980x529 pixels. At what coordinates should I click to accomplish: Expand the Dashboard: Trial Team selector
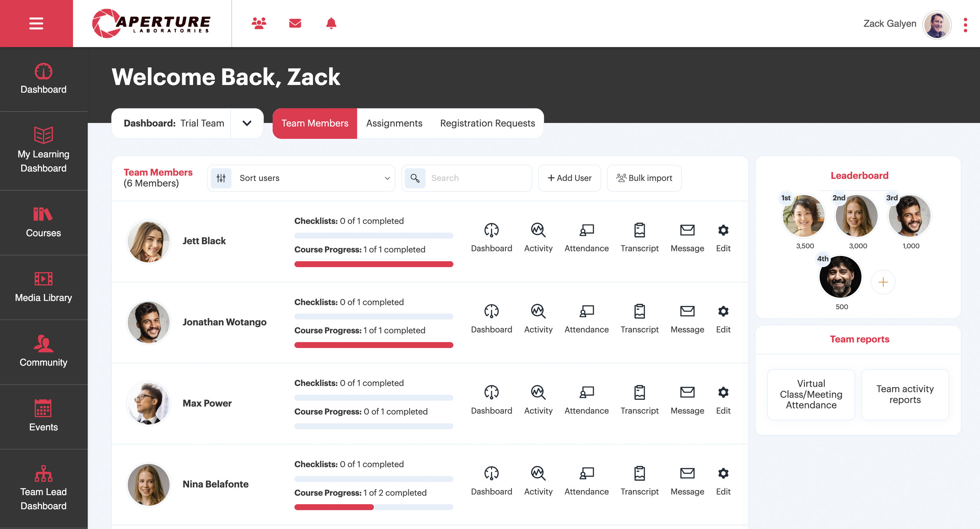(x=247, y=123)
